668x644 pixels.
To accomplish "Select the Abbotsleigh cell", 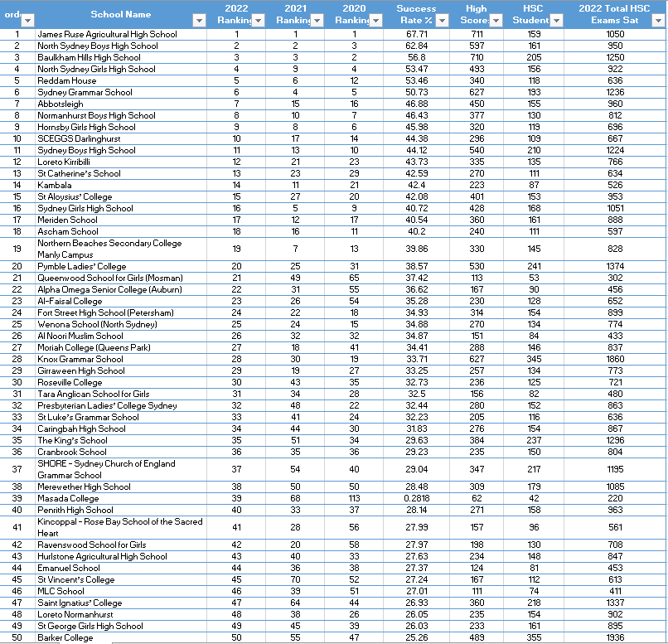I will pyautogui.click(x=121, y=104).
